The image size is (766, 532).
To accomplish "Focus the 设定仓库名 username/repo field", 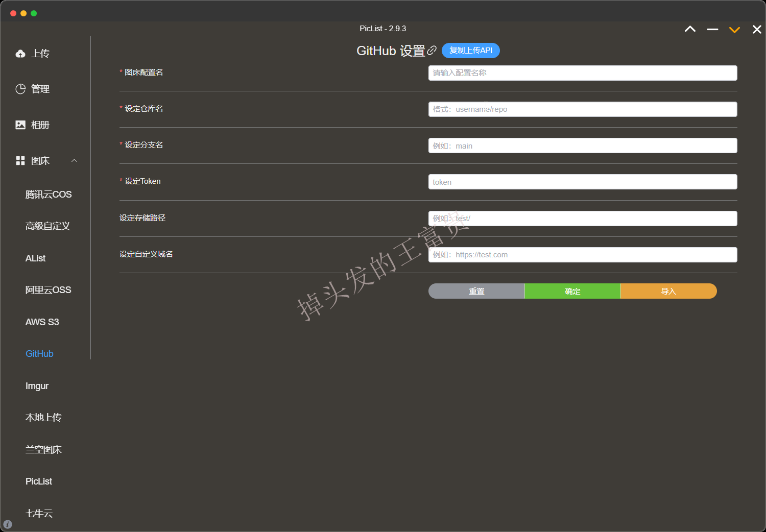I will 583,109.
